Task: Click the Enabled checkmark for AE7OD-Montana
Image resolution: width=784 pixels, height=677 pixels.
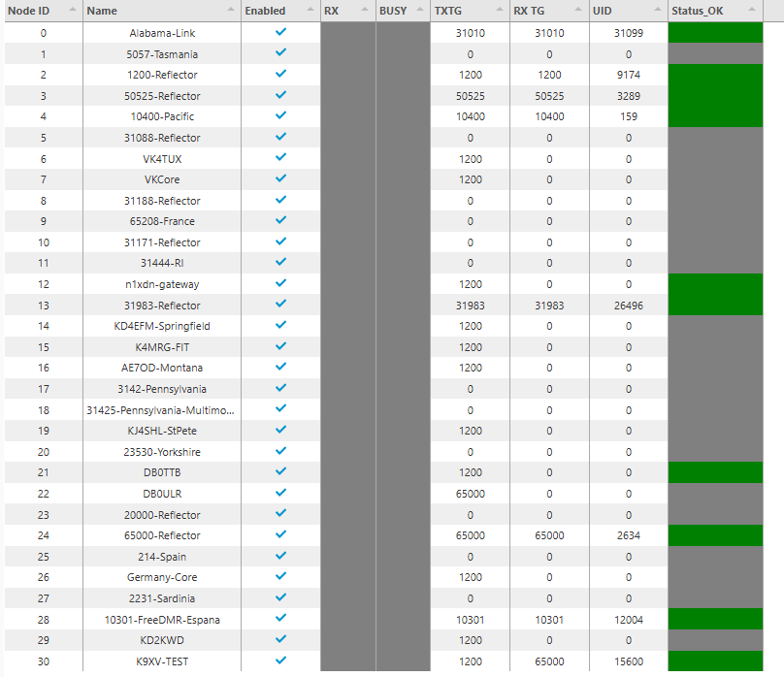Action: 280,368
